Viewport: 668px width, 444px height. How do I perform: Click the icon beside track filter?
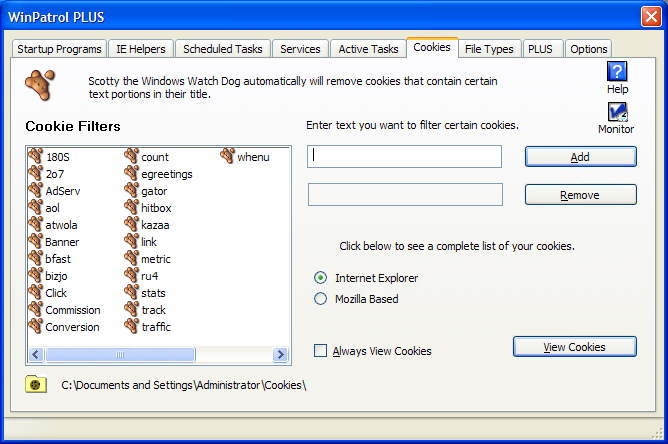pos(132,309)
